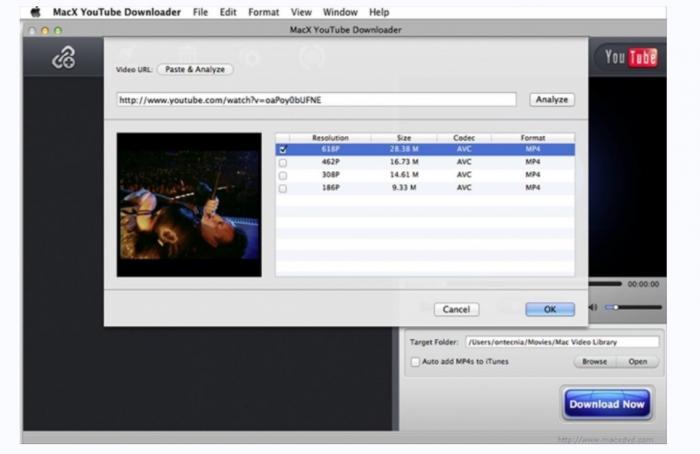Click the 00:00:00 time display

pyautogui.click(x=643, y=284)
